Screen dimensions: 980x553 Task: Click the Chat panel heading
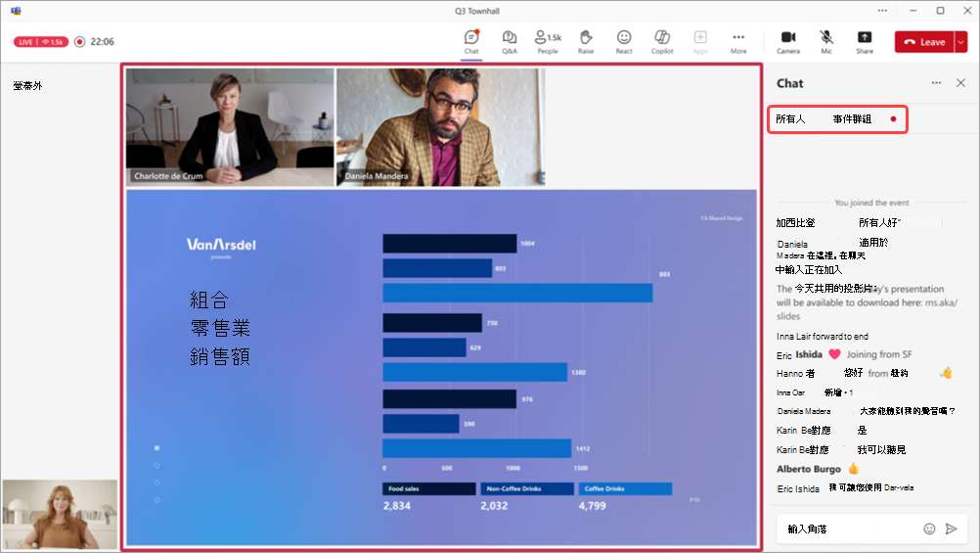pyautogui.click(x=790, y=83)
